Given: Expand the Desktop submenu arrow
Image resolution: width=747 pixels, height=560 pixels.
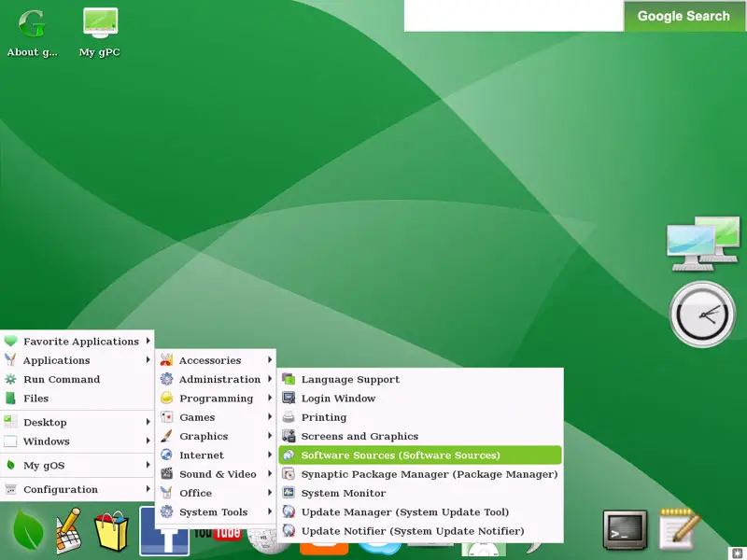Looking at the screenshot, I should tap(148, 422).
